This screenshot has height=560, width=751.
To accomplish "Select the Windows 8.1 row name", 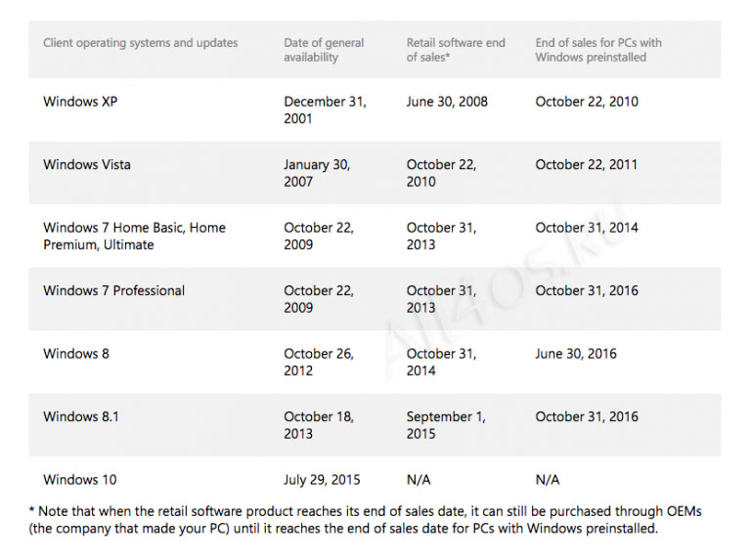I will pyautogui.click(x=81, y=416).
